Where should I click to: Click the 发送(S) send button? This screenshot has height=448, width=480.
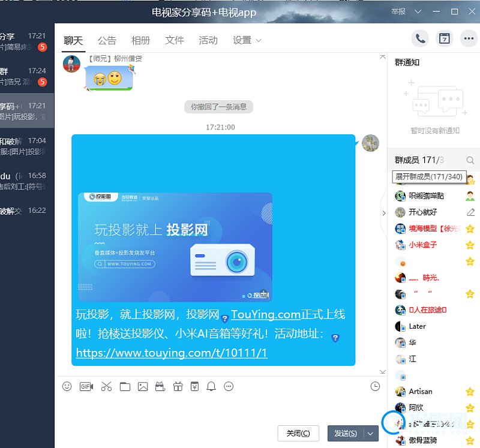346,434
